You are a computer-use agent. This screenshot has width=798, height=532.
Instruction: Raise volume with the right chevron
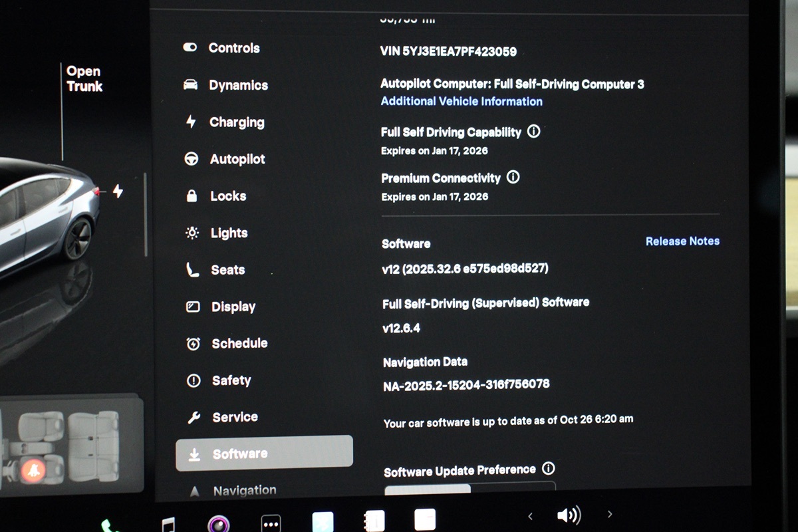coord(610,515)
